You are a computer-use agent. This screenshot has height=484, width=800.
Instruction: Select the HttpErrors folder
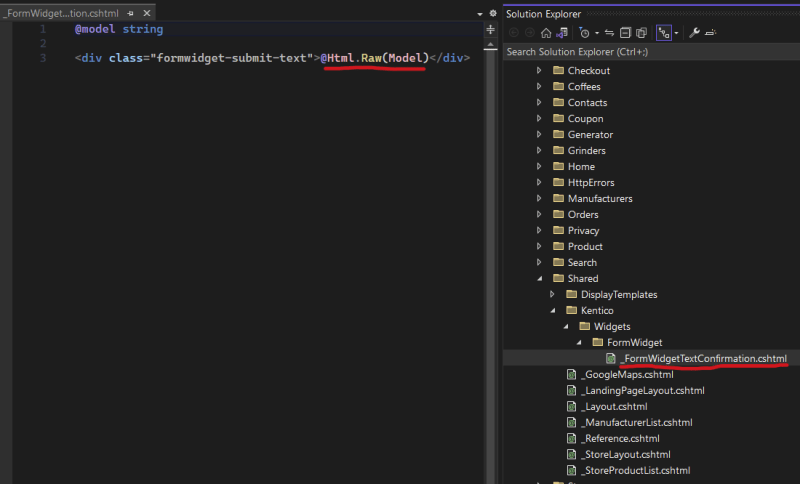[591, 183]
